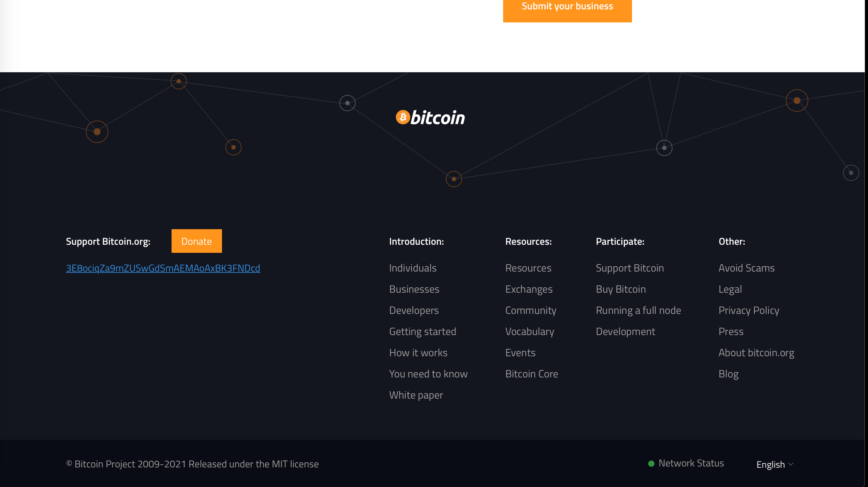Viewport: 868px width, 487px height.
Task: Open the White paper page
Action: 416,395
